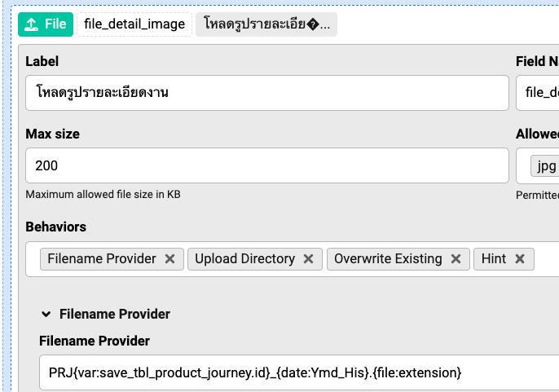This screenshot has height=392, width=559.
Task: Click the file_detail_image field name badge
Action: tap(134, 24)
